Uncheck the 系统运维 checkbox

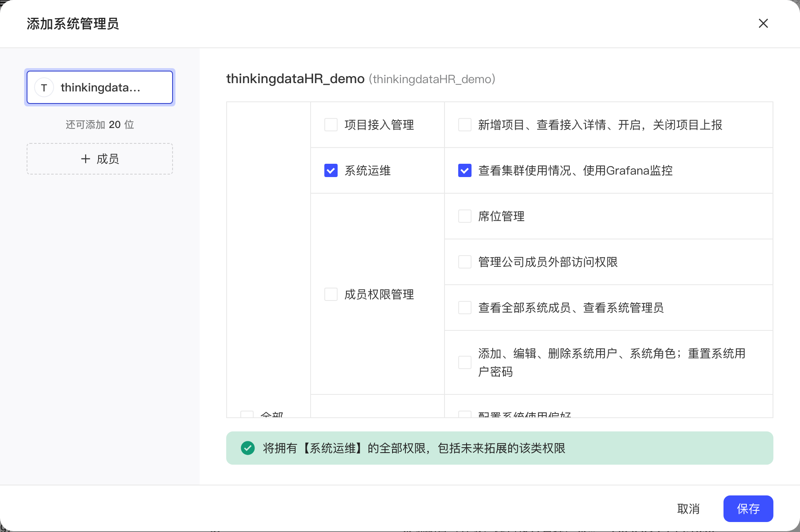(331, 170)
